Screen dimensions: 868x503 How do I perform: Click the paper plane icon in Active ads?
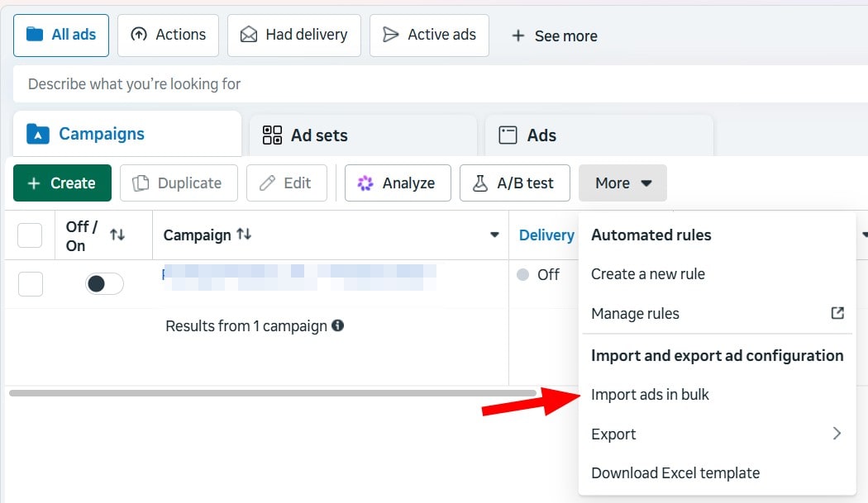pos(391,35)
